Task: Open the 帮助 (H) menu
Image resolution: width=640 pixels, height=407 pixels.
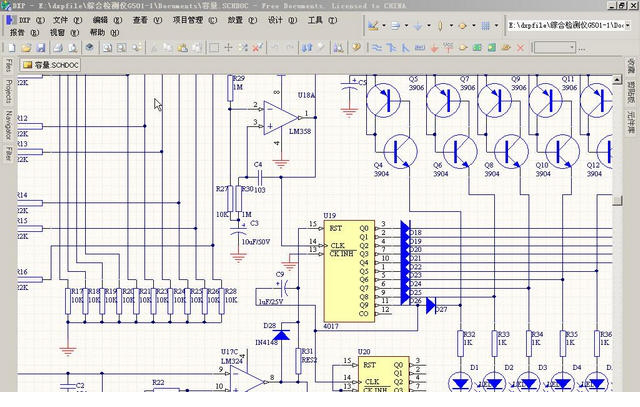Action: pos(104,32)
